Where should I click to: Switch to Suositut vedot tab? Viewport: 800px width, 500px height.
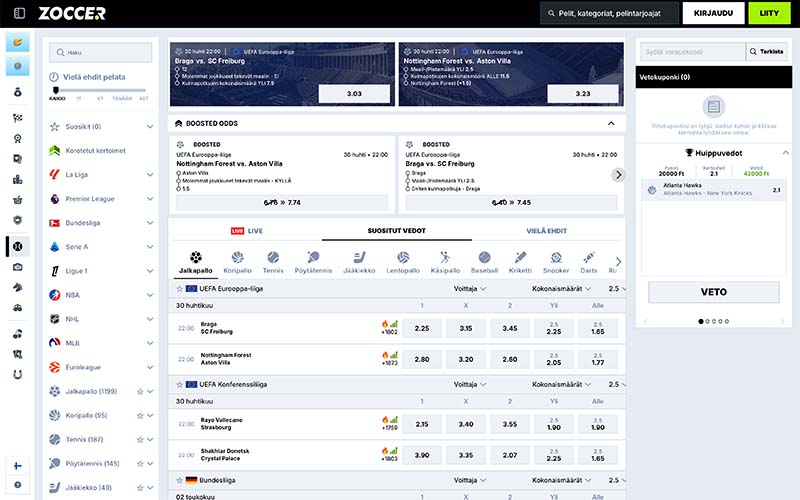pyautogui.click(x=396, y=231)
